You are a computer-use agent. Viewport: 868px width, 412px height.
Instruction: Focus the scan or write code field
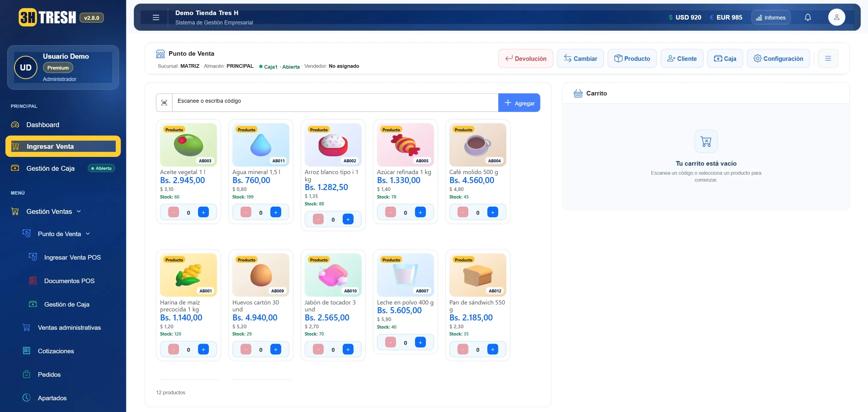(335, 103)
